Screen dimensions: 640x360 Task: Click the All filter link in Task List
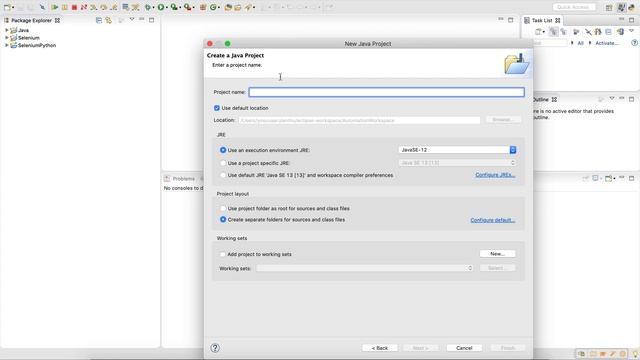580,43
